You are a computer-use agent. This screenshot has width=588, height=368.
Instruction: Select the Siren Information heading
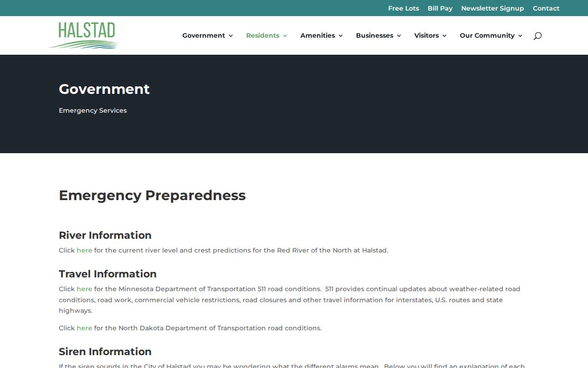[105, 351]
